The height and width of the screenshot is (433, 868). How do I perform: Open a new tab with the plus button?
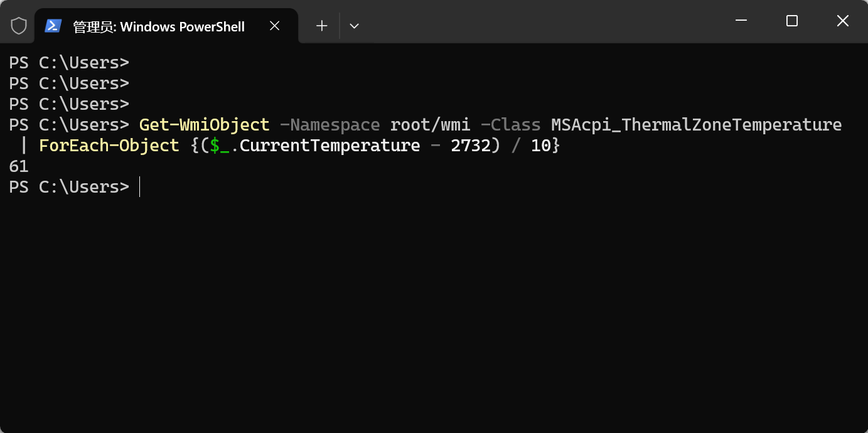321,26
